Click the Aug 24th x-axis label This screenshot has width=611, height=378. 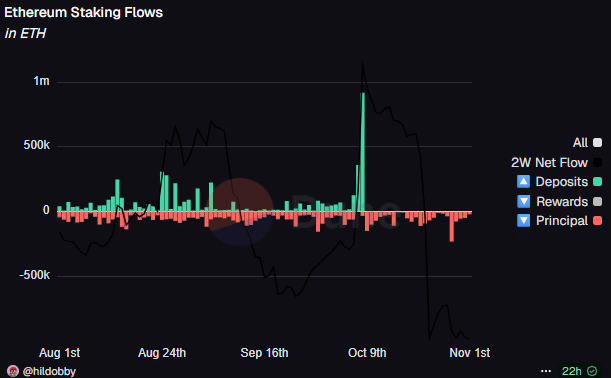click(162, 353)
